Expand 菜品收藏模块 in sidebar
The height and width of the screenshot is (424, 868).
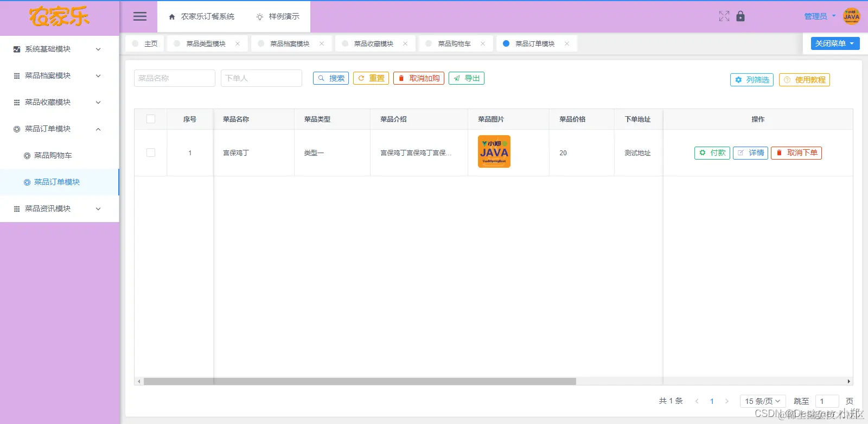pyautogui.click(x=60, y=102)
